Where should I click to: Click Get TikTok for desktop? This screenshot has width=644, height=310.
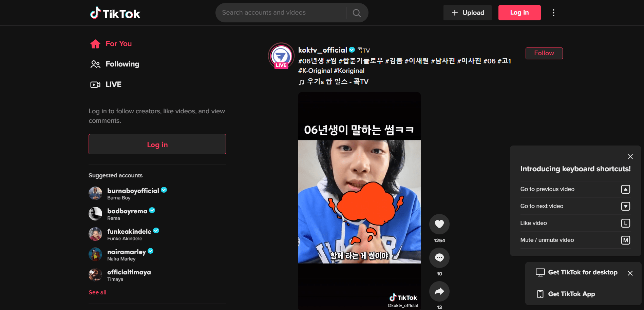click(x=583, y=272)
